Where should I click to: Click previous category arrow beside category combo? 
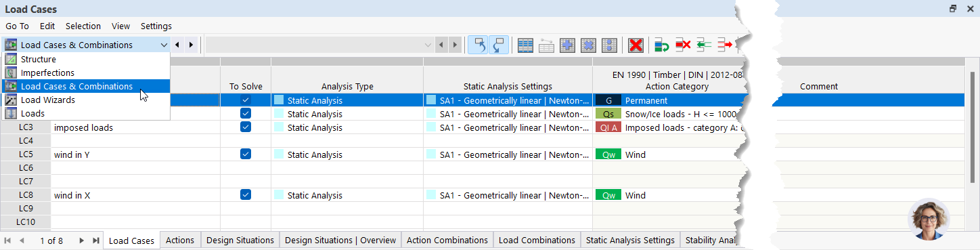[x=177, y=45]
